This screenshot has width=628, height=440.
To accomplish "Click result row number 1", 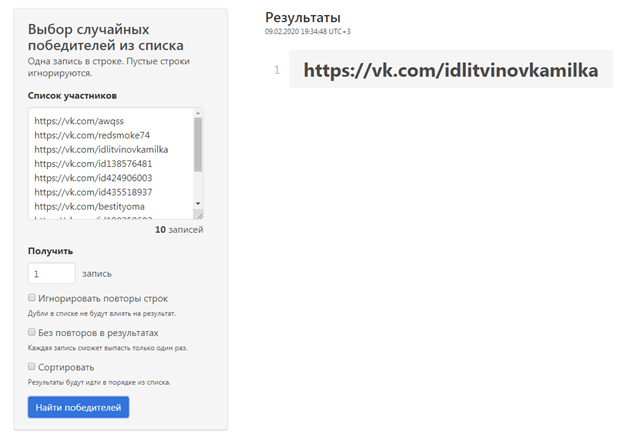I will [x=277, y=70].
